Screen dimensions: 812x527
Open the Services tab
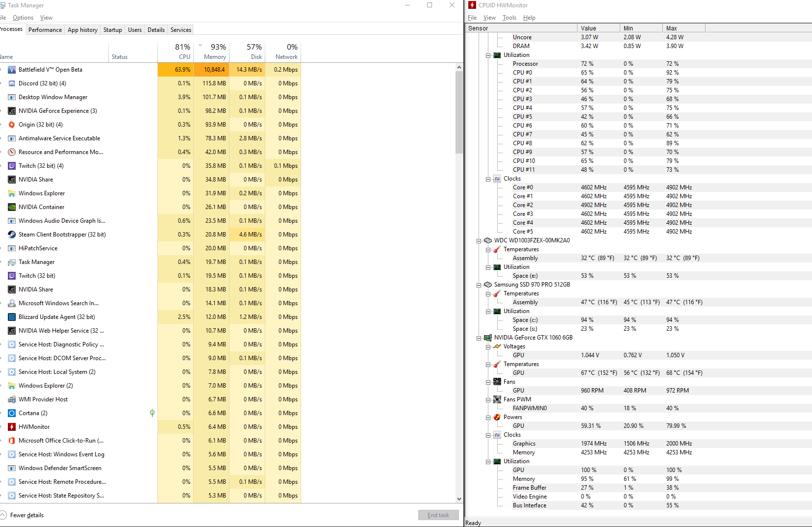click(x=181, y=30)
